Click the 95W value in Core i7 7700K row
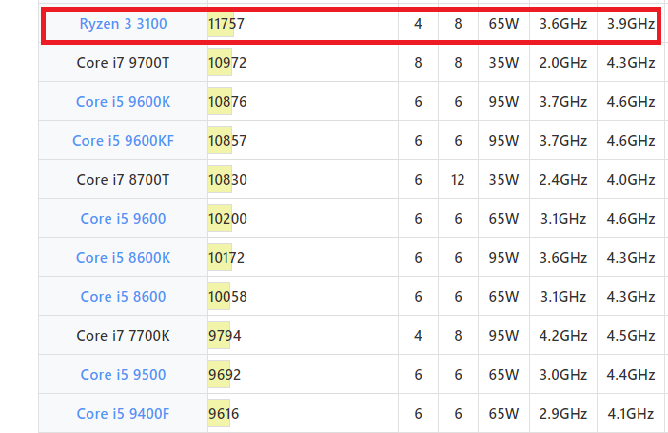 click(x=504, y=336)
